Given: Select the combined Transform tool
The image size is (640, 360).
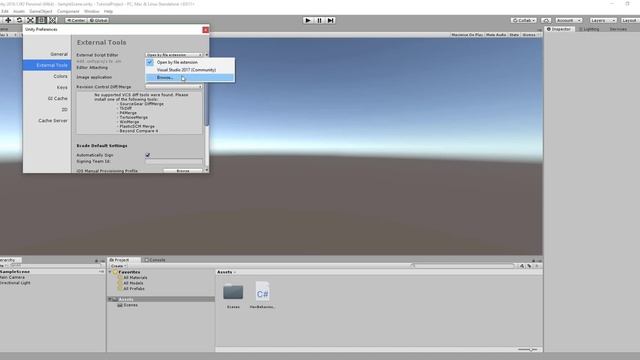Looking at the screenshot, I should 53,20.
